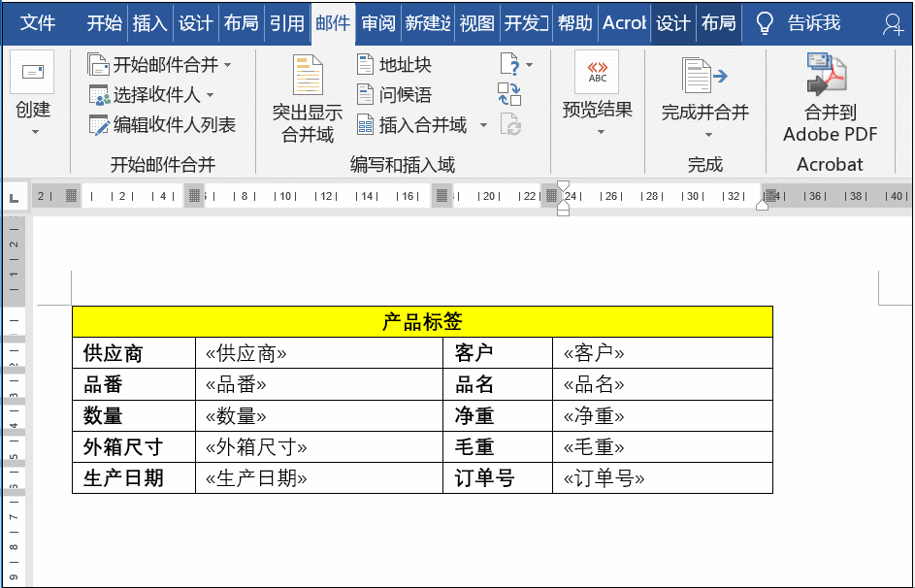The width and height of the screenshot is (915, 588).
Task: Click the yellow 产品标签 header cell
Action: pyautogui.click(x=422, y=321)
